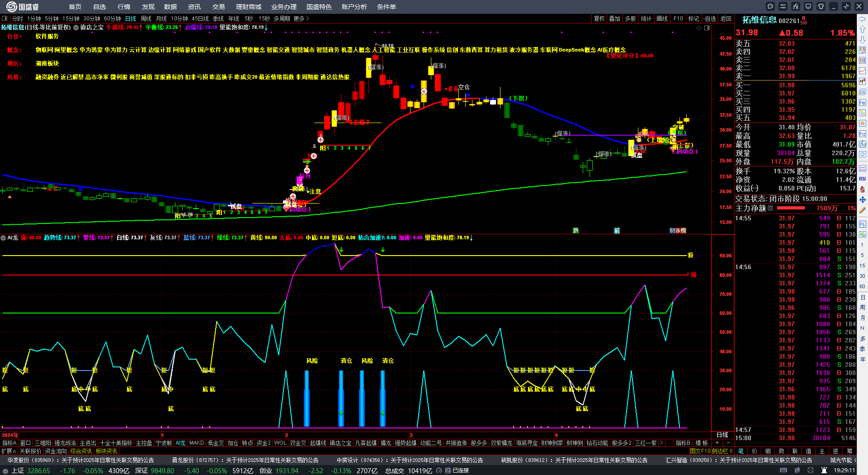Open the chat message icon in title bar

click(x=770, y=6)
